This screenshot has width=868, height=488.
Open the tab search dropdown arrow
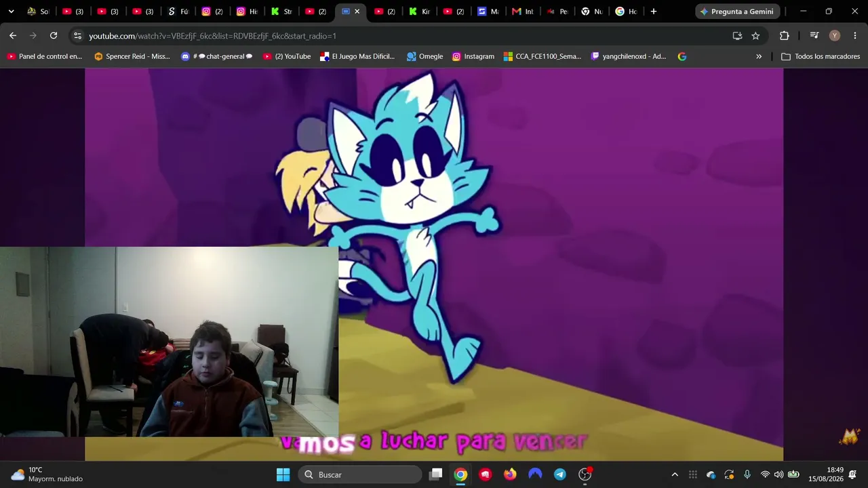(x=11, y=12)
